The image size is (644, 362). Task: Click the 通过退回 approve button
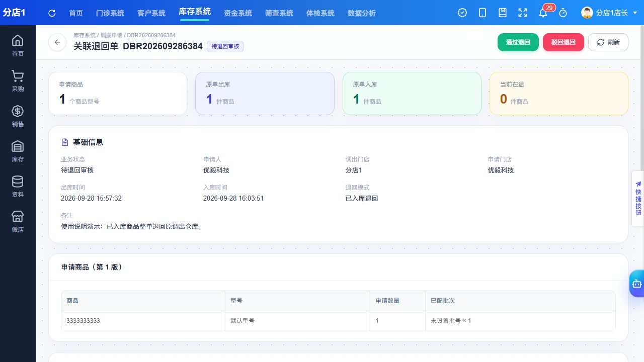(x=518, y=42)
